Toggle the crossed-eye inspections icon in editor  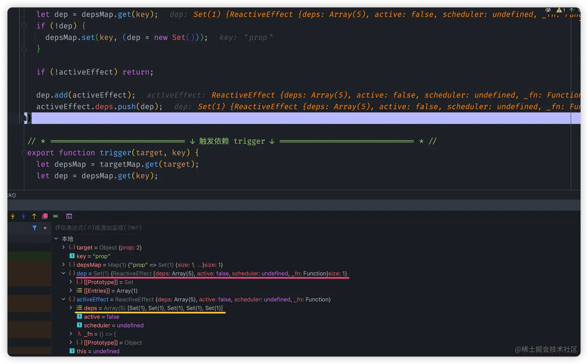coord(548,10)
